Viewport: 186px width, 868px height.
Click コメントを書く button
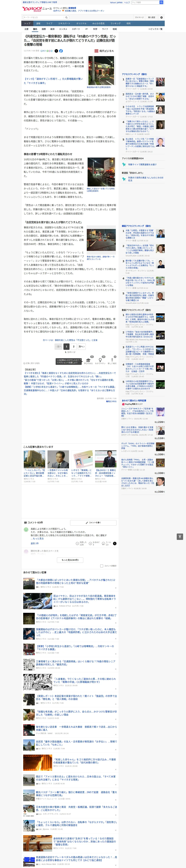pyautogui.click(x=93, y=523)
